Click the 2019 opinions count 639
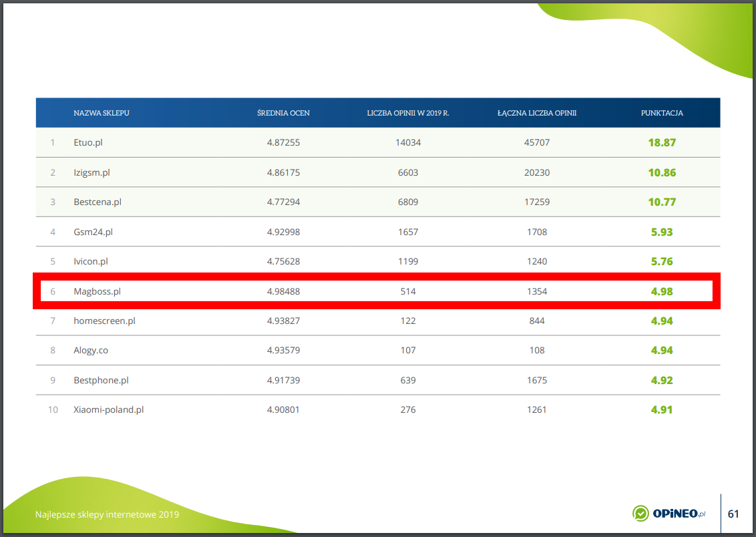The width and height of the screenshot is (756, 537). [x=408, y=380]
